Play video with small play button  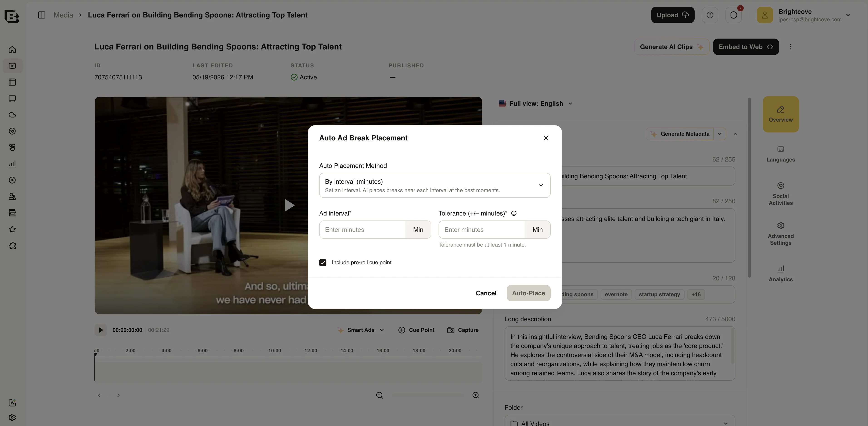click(x=100, y=330)
